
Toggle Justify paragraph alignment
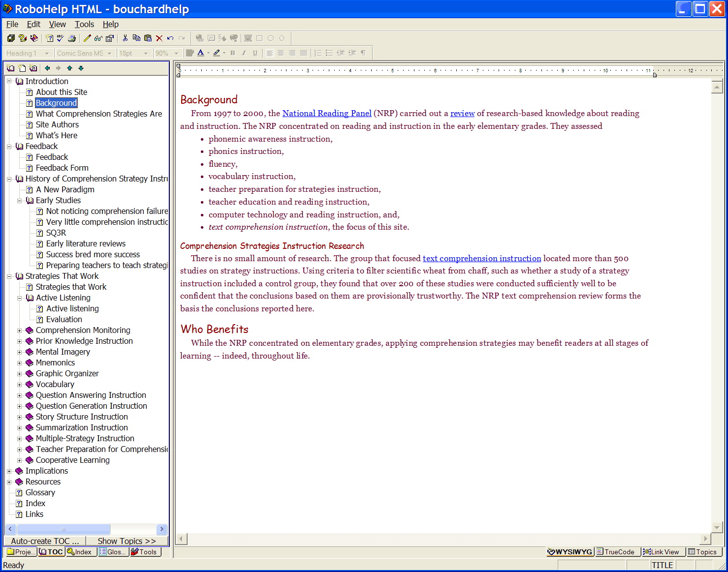tap(304, 53)
